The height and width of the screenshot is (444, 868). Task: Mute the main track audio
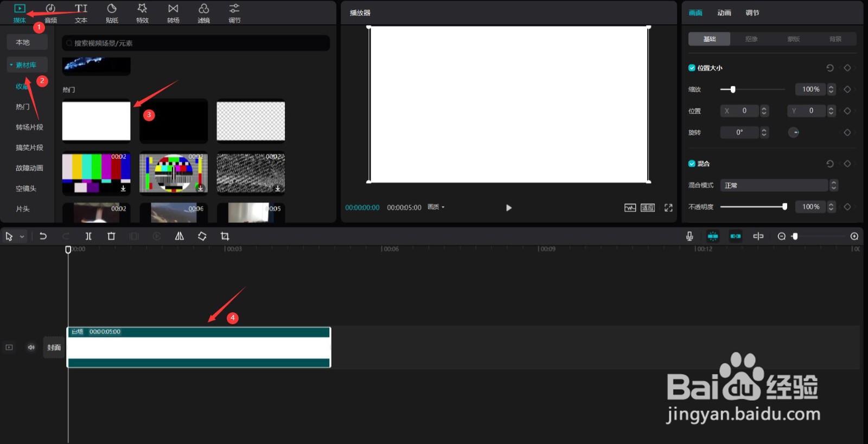pos(31,348)
